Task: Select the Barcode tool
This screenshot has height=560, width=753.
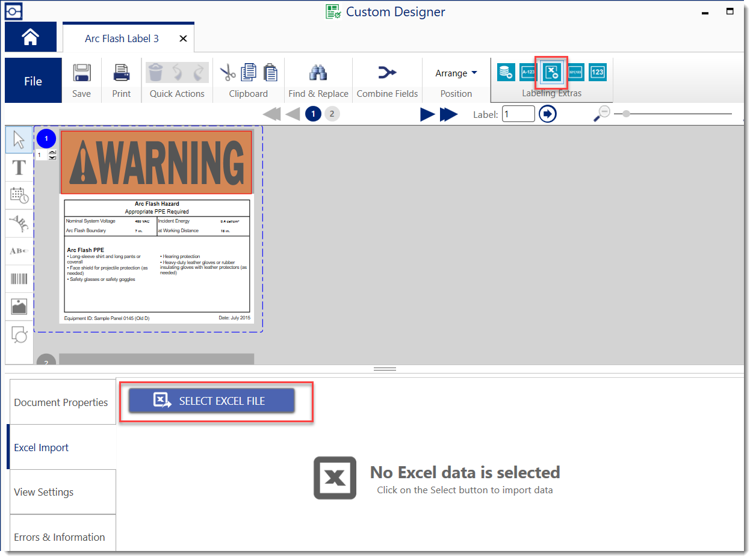Action: [19, 278]
